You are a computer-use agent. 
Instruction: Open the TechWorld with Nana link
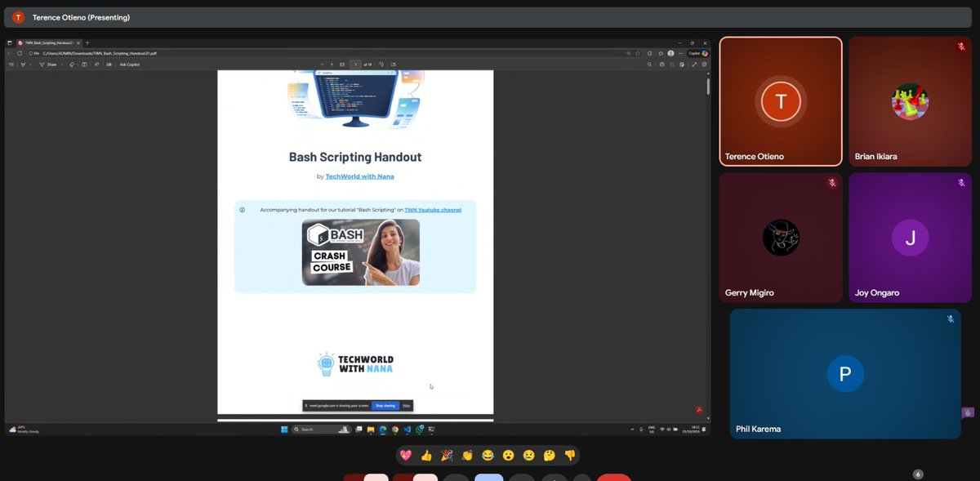coord(359,176)
